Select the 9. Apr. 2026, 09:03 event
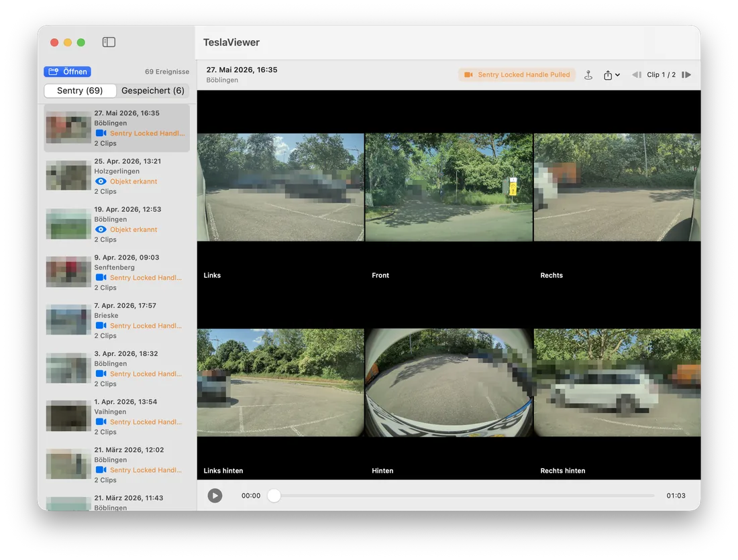The image size is (738, 560). pyautogui.click(x=117, y=272)
